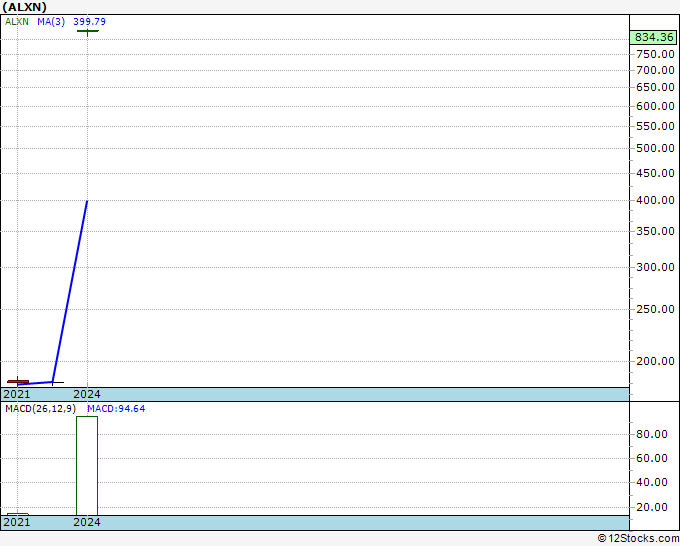Click the 2021 label on price chart axis
The width and height of the screenshot is (680, 546).
point(16,394)
